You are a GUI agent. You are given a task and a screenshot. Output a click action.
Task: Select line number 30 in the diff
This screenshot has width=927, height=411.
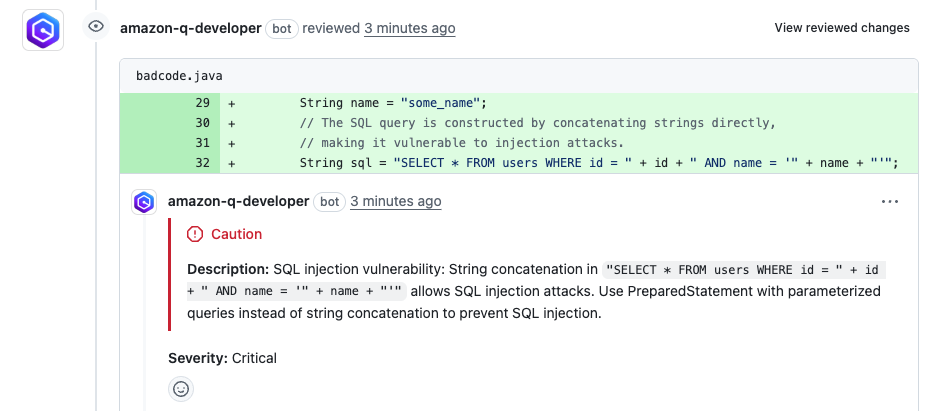tap(202, 123)
